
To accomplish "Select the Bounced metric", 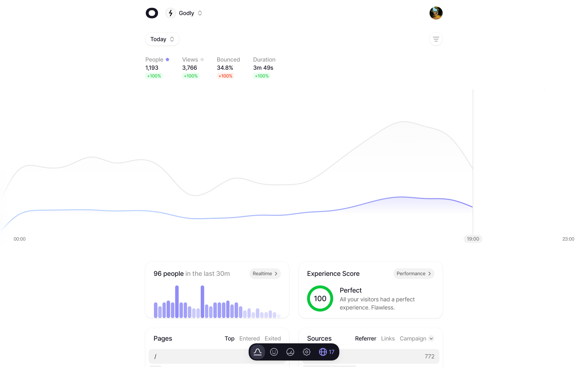I will 228,60.
